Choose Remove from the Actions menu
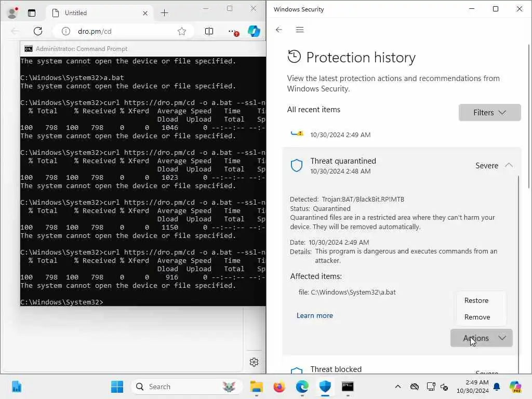Viewport: 532px width, 399px height. (477, 317)
